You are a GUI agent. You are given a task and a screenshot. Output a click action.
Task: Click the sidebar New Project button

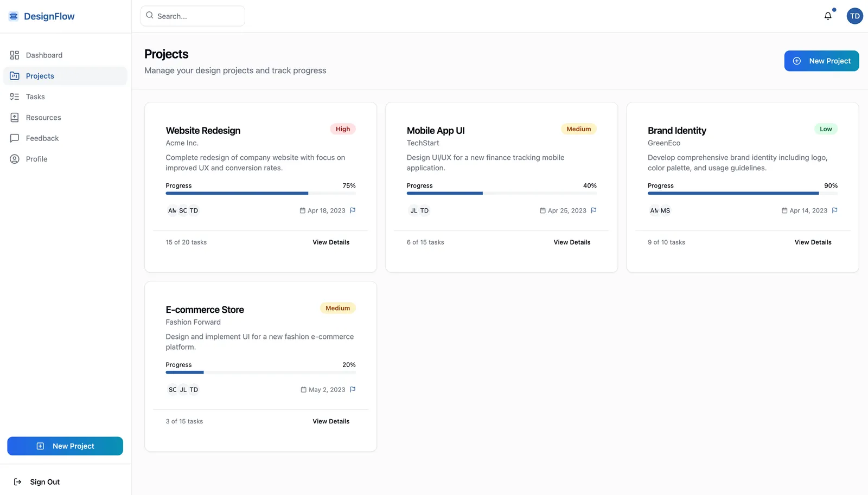pos(65,446)
